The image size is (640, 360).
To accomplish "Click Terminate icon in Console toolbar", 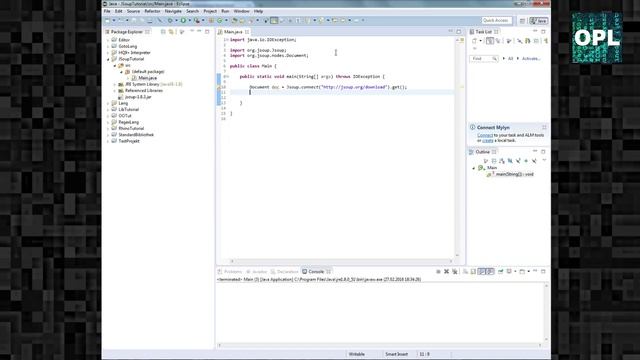I will [x=438, y=271].
